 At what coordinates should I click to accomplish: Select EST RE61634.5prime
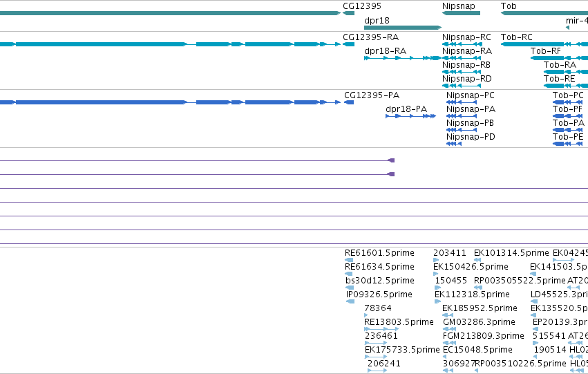coord(379,267)
